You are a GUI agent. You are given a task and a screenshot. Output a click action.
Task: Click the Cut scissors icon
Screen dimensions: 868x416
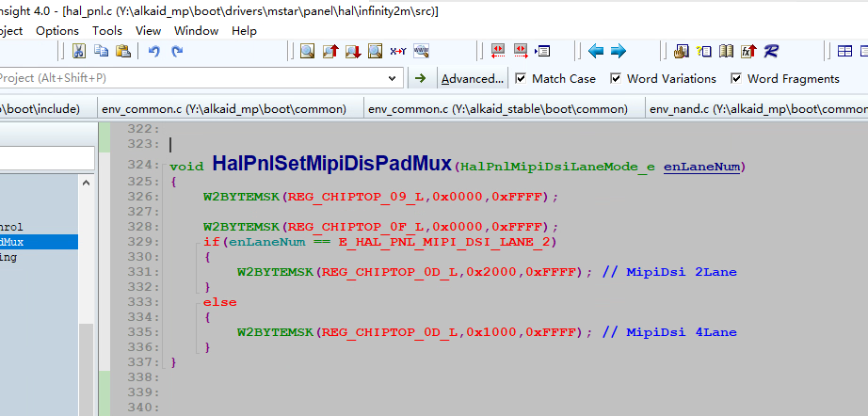click(x=78, y=51)
